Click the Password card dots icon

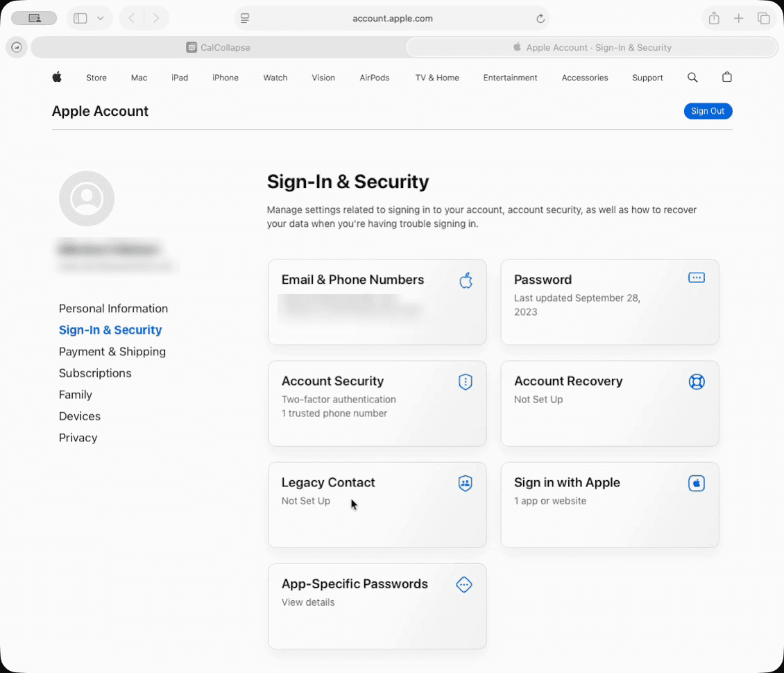point(697,278)
